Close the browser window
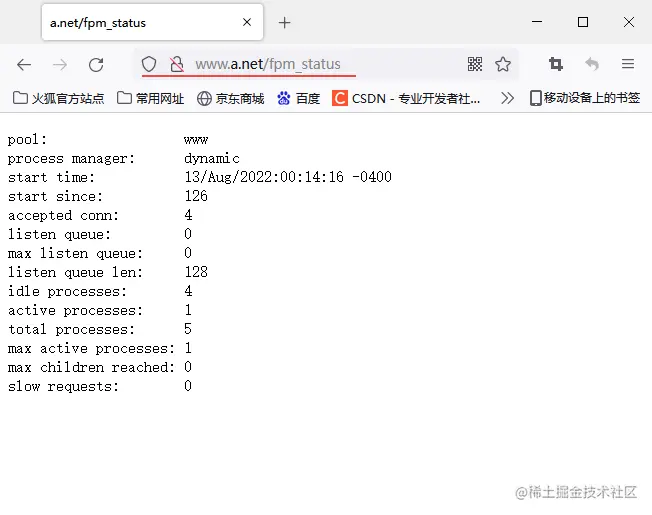The image size is (652, 515). (629, 22)
